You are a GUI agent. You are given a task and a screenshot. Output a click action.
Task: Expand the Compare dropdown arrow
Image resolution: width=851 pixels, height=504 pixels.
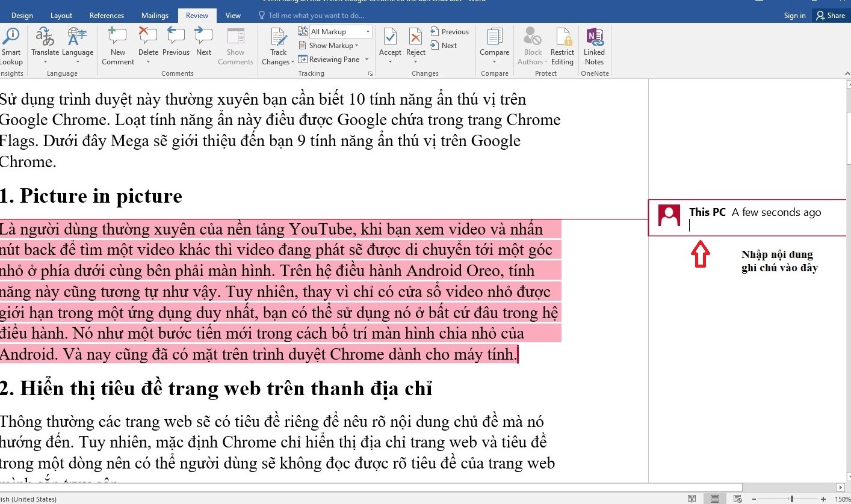pyautogui.click(x=495, y=62)
